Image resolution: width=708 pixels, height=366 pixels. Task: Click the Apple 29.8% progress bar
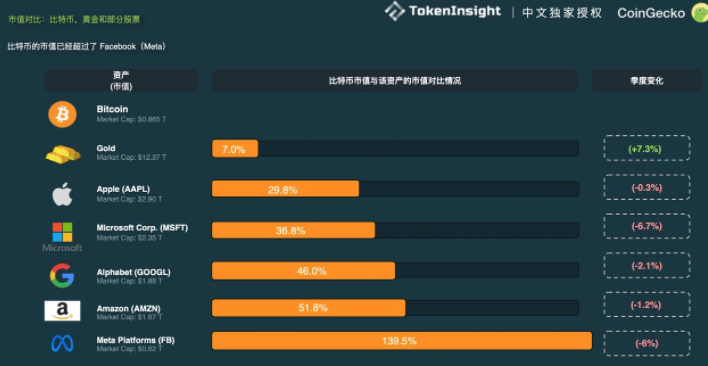pos(395,189)
